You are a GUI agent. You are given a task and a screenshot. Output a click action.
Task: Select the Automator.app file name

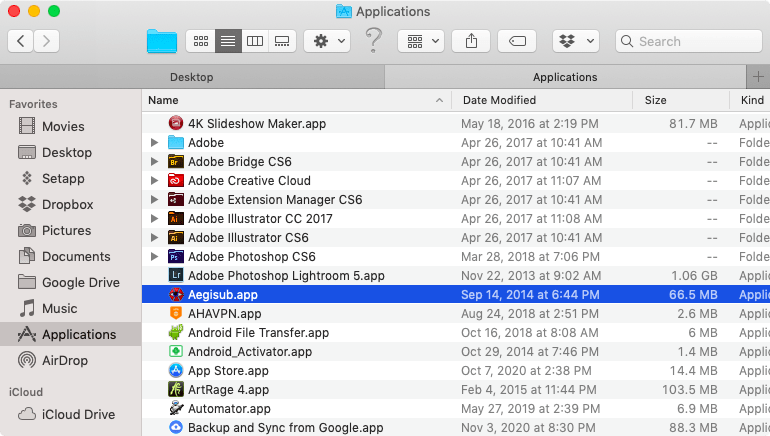(x=229, y=409)
